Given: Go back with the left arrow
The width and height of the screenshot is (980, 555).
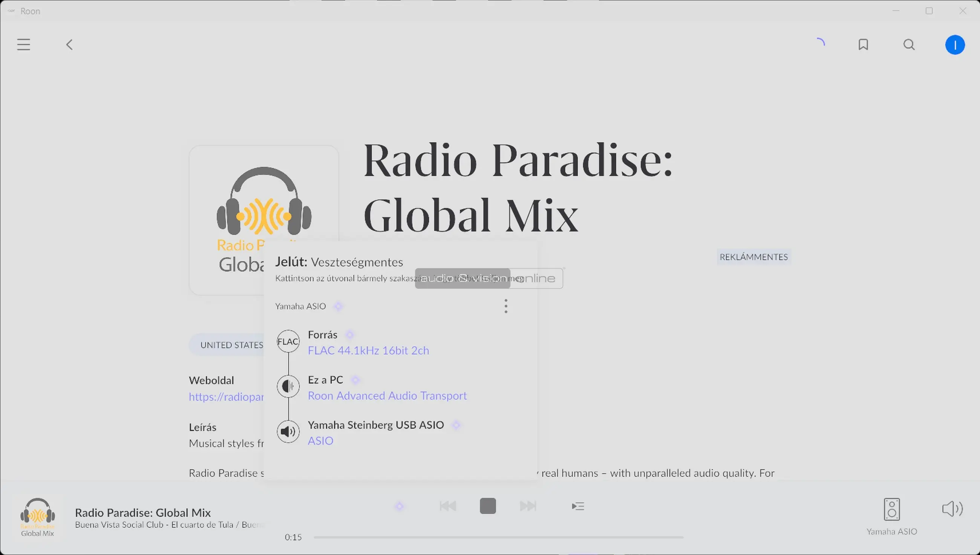Looking at the screenshot, I should pyautogui.click(x=69, y=44).
